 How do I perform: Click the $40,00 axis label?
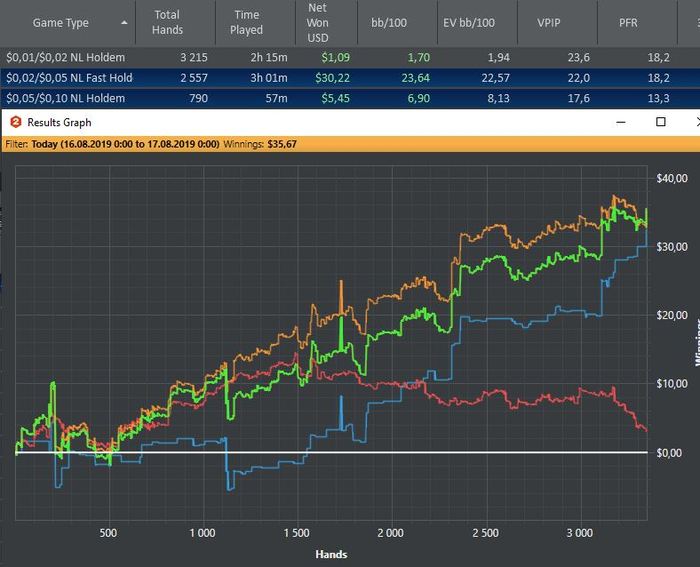point(672,179)
